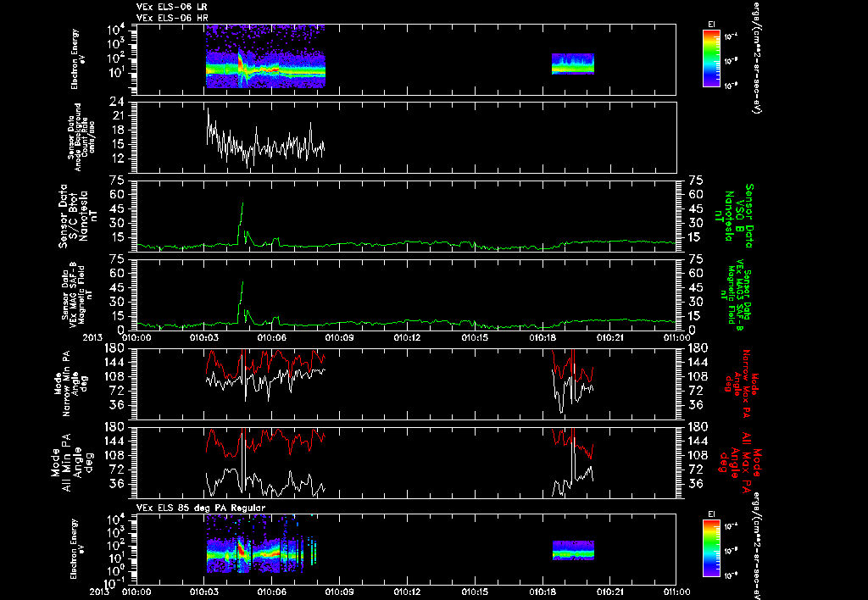Click "010:03" on the bottom time axis
This screenshot has height=600, width=868.
(x=204, y=592)
